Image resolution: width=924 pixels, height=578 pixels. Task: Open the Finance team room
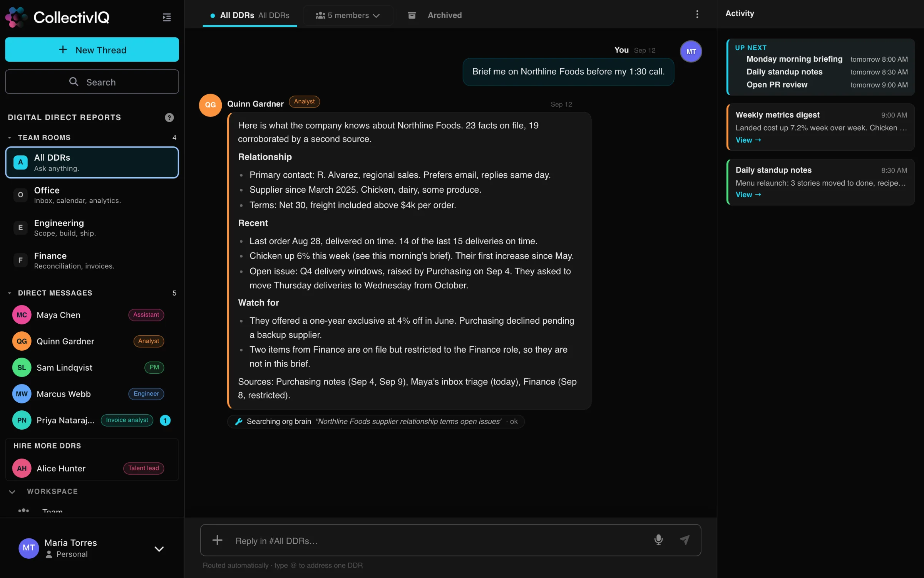click(92, 260)
